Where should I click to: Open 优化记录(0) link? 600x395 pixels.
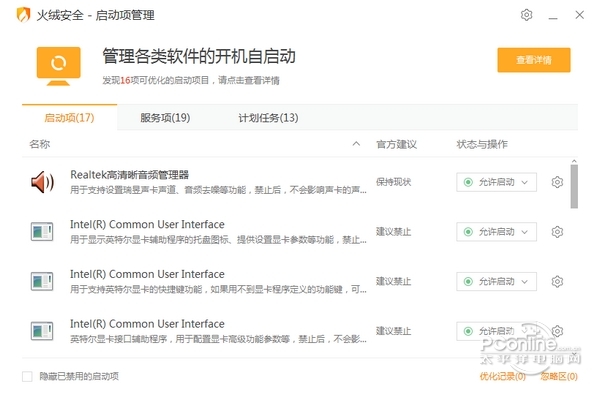[x=502, y=377]
